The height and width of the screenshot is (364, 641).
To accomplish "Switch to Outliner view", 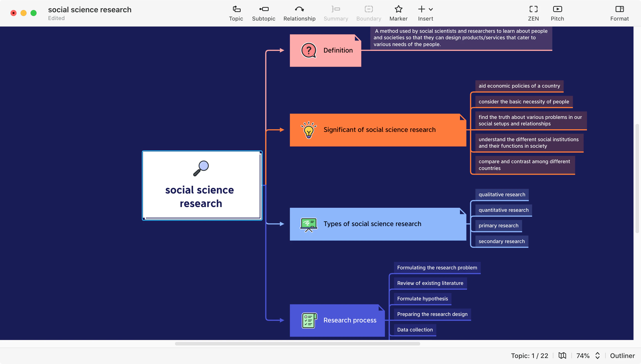I will pyautogui.click(x=623, y=355).
